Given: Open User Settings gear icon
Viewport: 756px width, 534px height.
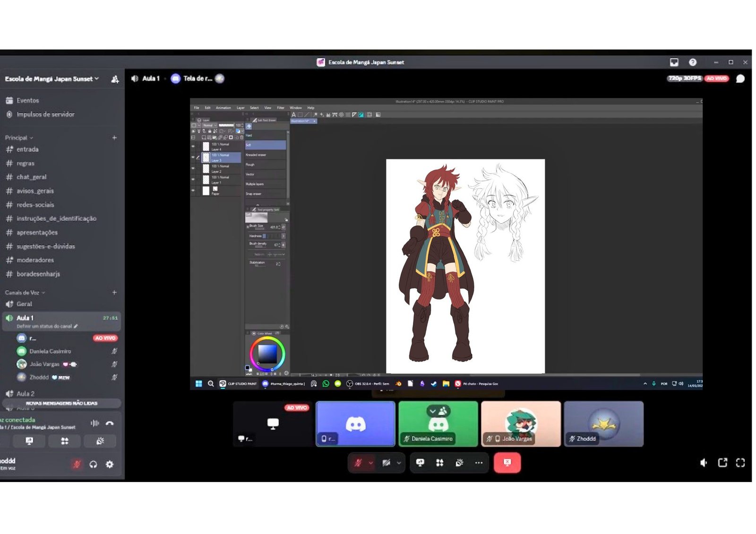Looking at the screenshot, I should (x=110, y=464).
